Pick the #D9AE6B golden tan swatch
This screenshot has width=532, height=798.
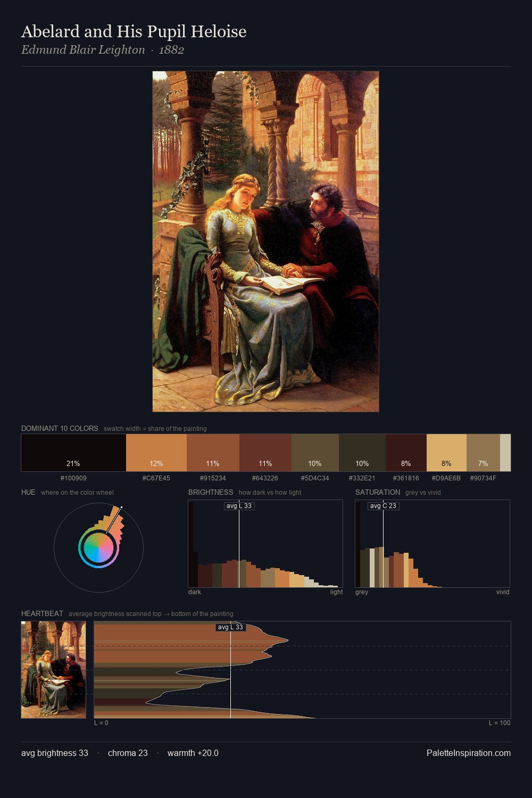(x=446, y=453)
